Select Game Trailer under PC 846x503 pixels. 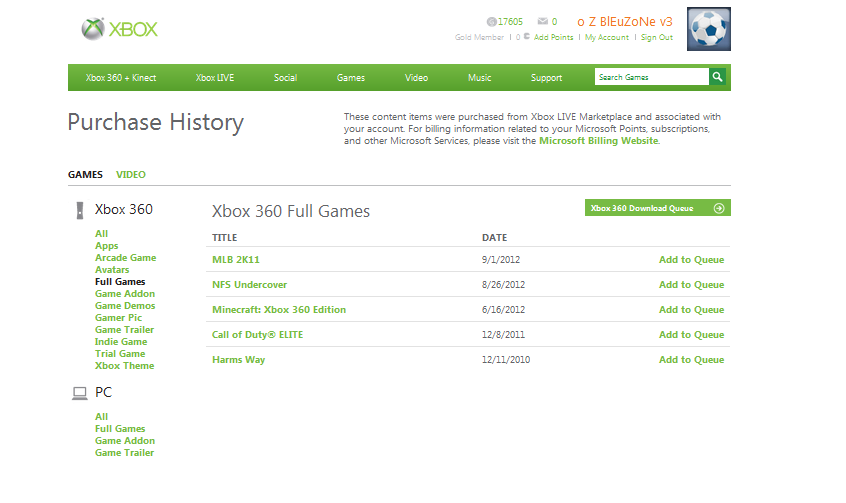click(125, 452)
